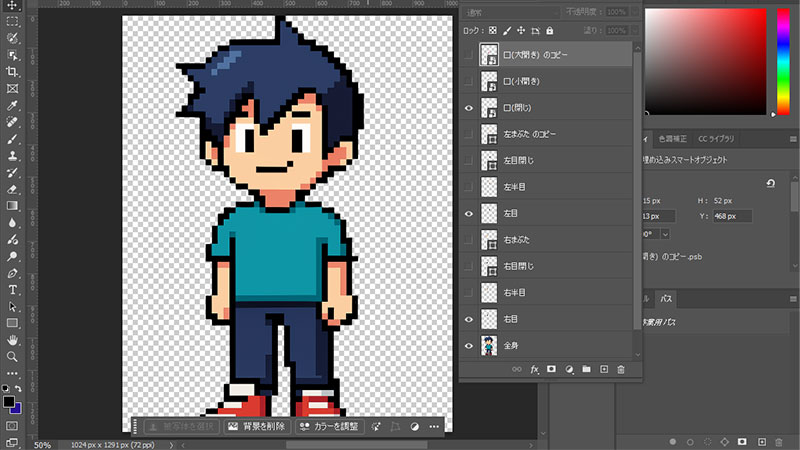Switch to the パス tab
This screenshot has width=800, height=450.
click(x=666, y=299)
